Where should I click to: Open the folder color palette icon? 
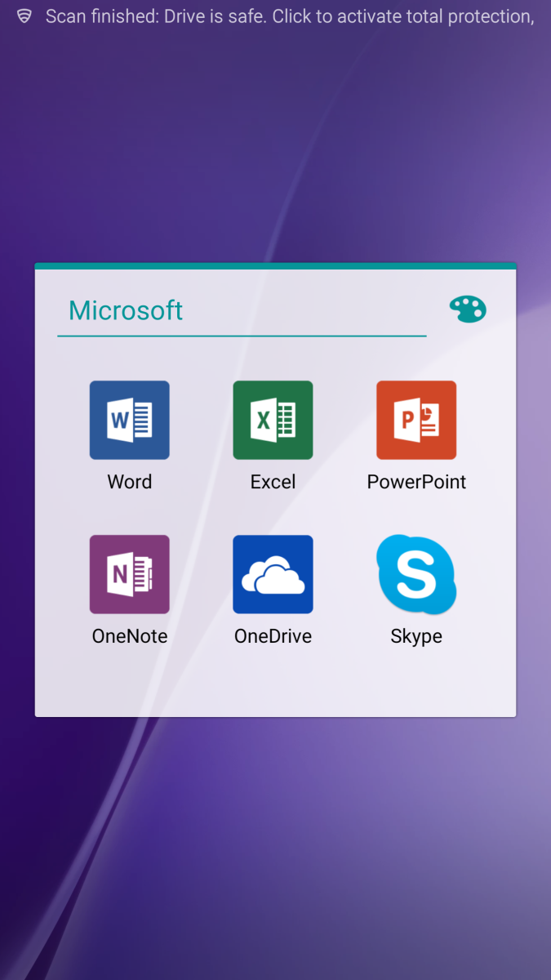468,310
